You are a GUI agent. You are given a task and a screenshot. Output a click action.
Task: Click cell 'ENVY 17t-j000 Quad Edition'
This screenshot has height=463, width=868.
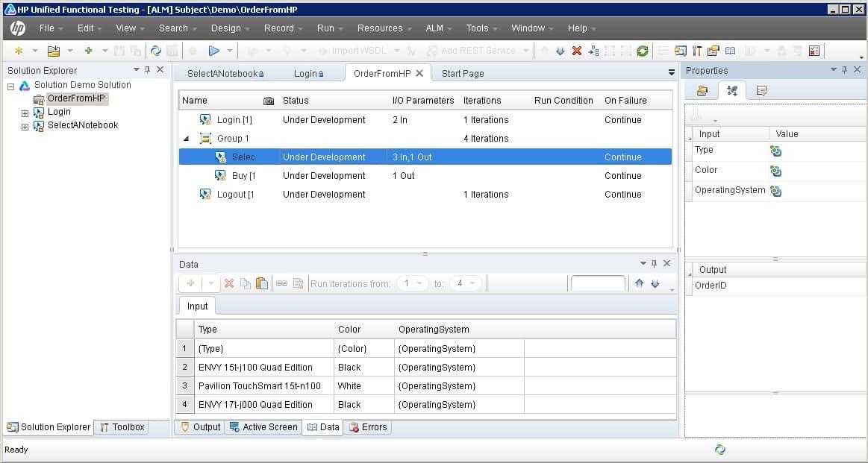point(264,405)
